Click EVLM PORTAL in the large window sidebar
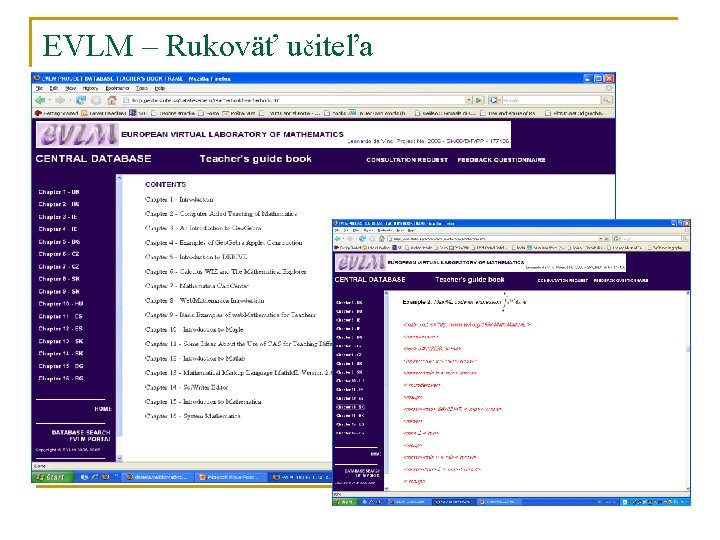 [90, 439]
